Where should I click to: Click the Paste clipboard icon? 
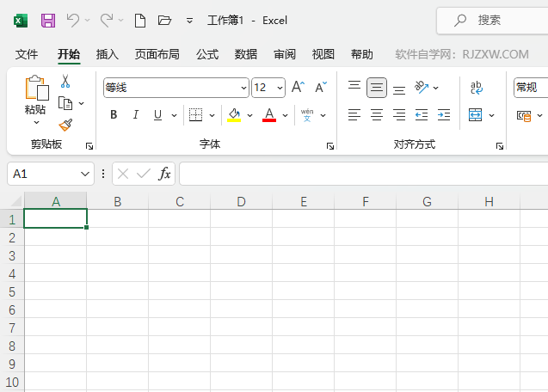[36, 88]
